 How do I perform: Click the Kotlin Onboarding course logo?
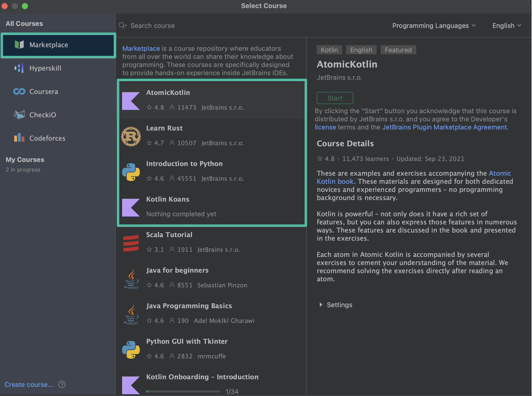(131, 385)
